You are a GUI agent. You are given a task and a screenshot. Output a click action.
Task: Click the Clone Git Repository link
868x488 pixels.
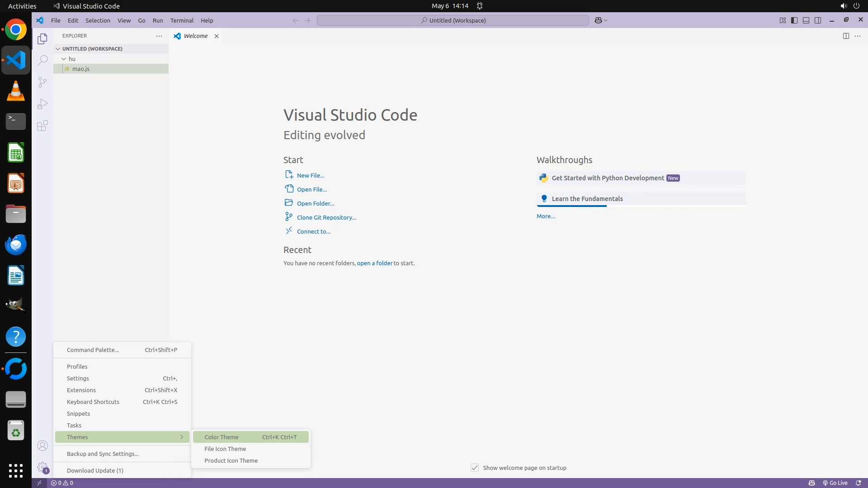[326, 217]
